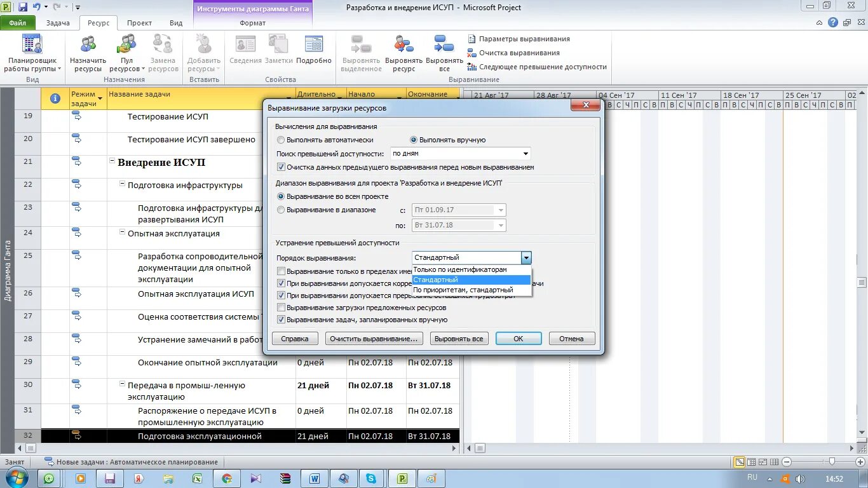Open Excel from the taskbar
Screen dimensions: 868x488
[198, 478]
